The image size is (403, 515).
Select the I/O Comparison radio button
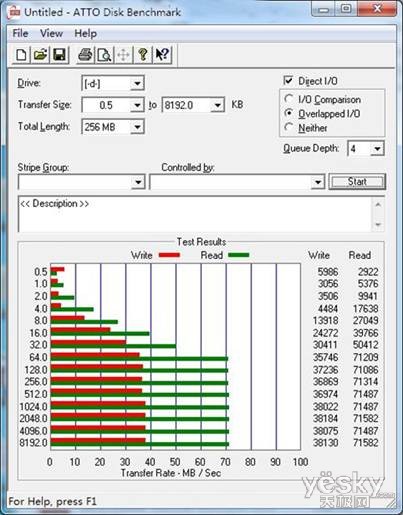tap(289, 99)
